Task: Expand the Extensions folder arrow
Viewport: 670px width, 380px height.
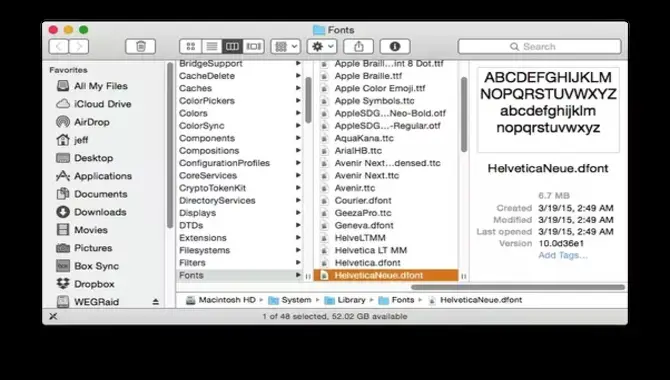Action: [x=298, y=238]
